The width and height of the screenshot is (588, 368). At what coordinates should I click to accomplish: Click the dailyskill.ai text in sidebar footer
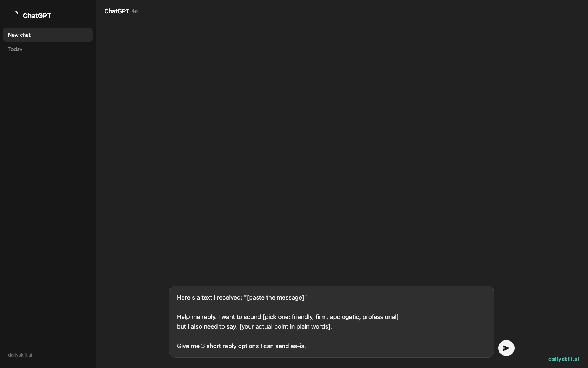pyautogui.click(x=20, y=355)
